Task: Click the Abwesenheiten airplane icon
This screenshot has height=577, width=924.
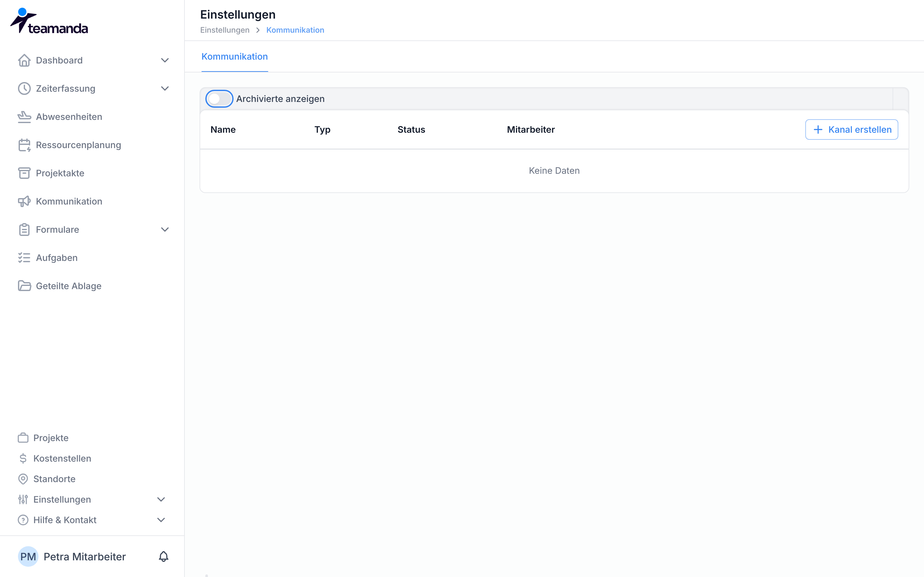Action: [24, 117]
